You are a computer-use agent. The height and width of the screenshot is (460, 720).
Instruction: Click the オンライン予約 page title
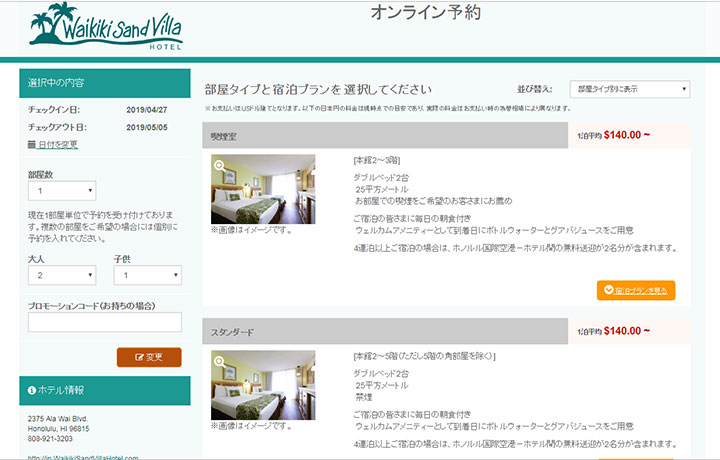pyautogui.click(x=426, y=12)
